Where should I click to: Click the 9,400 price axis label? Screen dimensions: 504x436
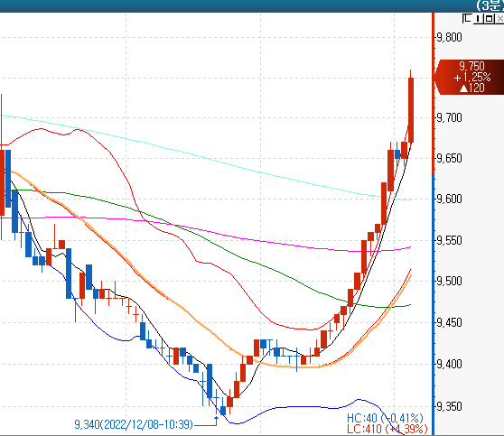click(450, 364)
